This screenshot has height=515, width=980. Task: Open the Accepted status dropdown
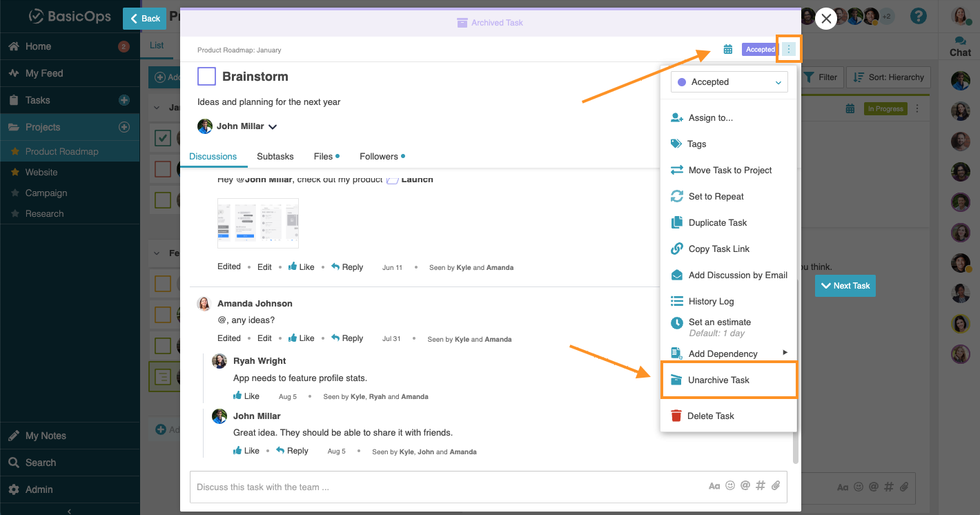729,82
